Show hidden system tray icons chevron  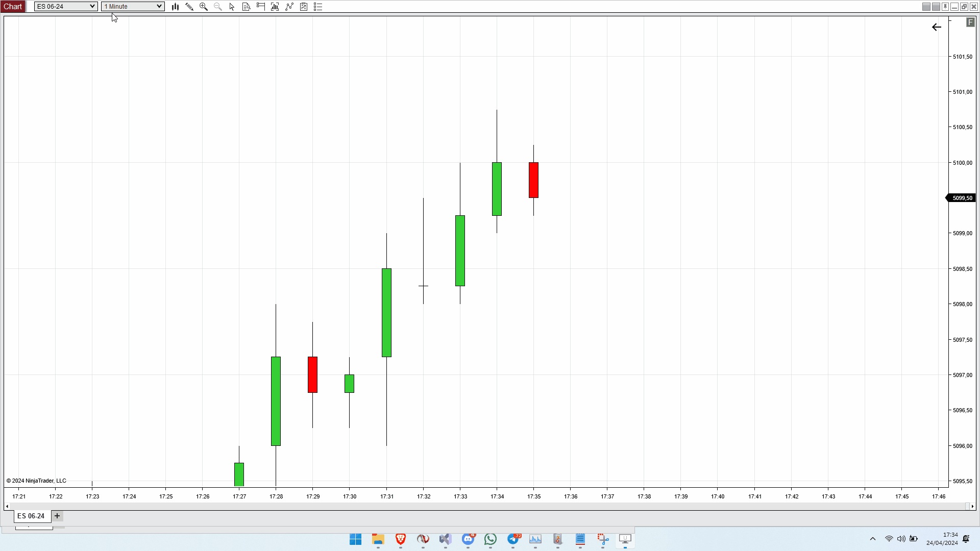tap(873, 539)
